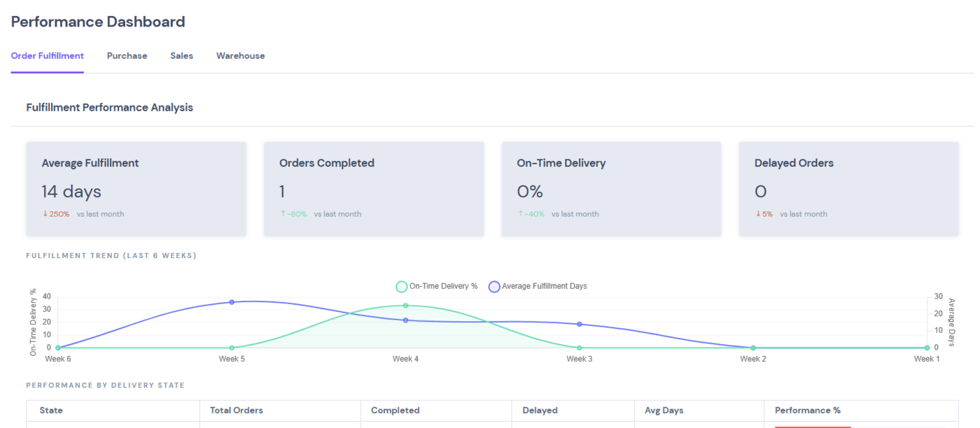Sort table by the State column header
The width and height of the screenshot is (980, 428).
[51, 411]
